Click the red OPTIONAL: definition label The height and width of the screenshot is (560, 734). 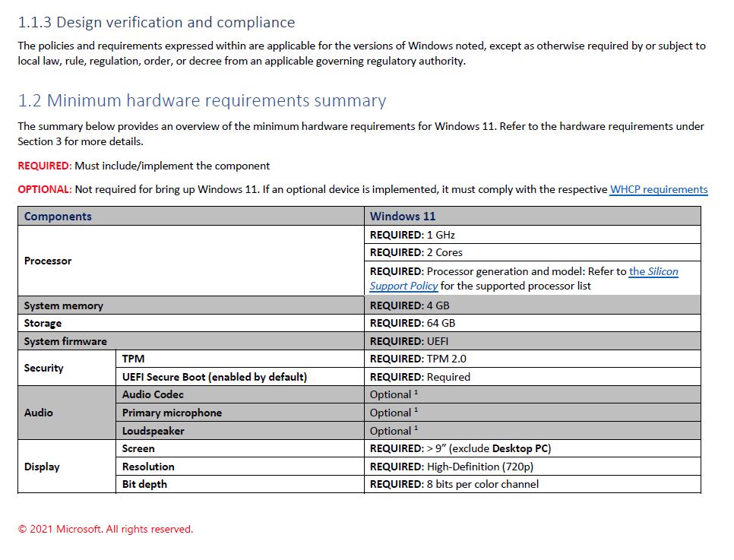45,190
